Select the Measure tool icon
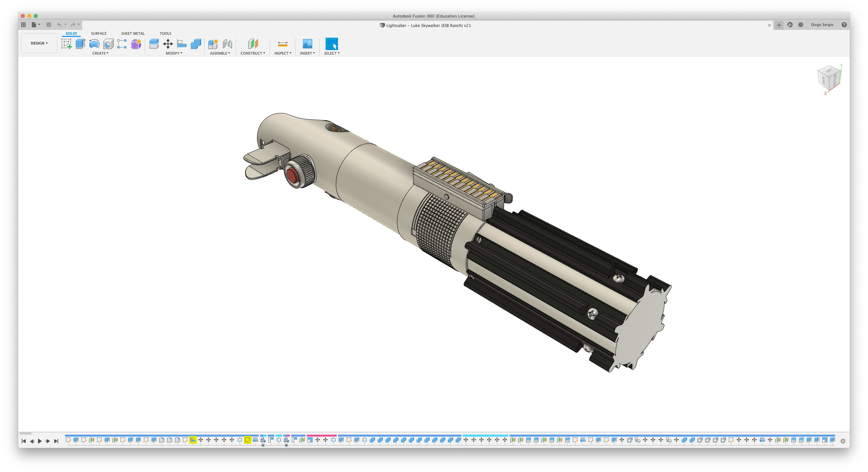The width and height of the screenshot is (868, 472). 283,44
